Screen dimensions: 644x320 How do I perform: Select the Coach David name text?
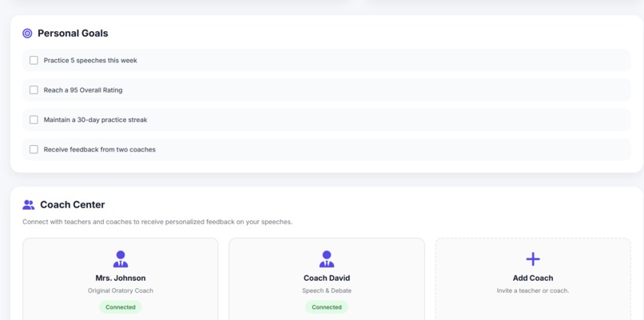click(327, 279)
